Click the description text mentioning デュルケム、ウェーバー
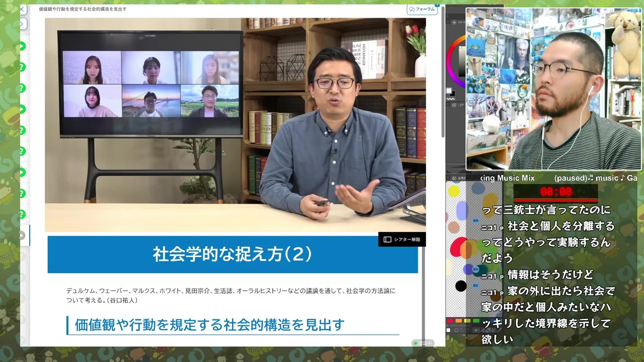The width and height of the screenshot is (644, 362). [x=230, y=295]
